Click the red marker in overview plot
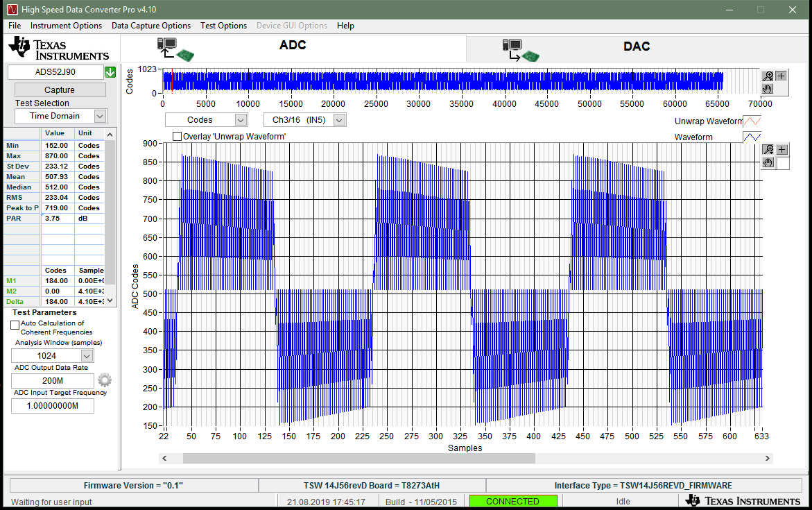Screen dimensions: 812x510 point(172,81)
